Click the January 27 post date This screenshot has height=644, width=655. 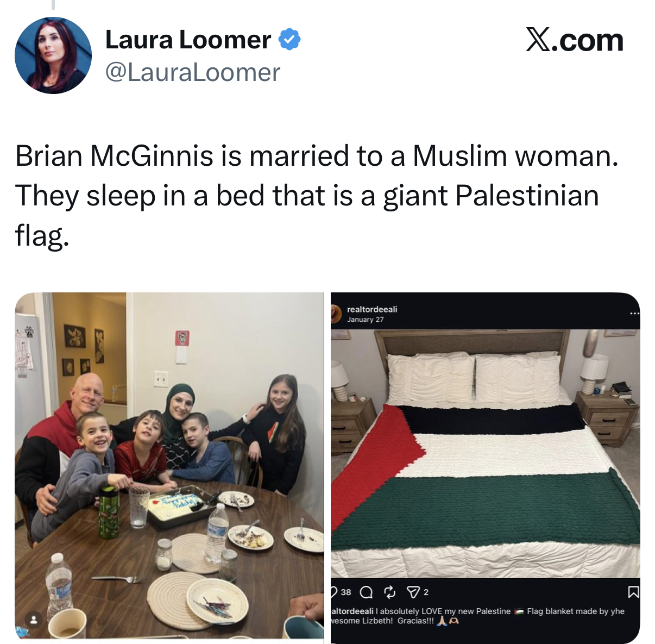click(x=366, y=320)
